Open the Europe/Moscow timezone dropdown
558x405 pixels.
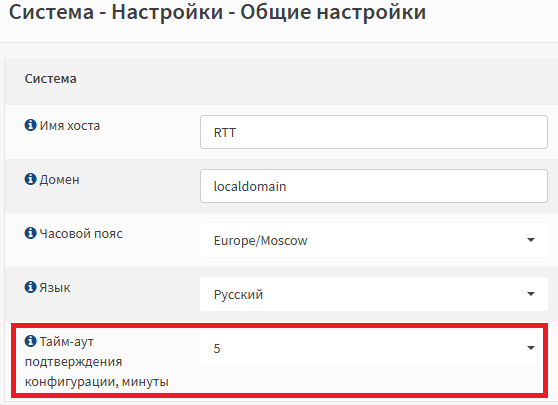[374, 240]
